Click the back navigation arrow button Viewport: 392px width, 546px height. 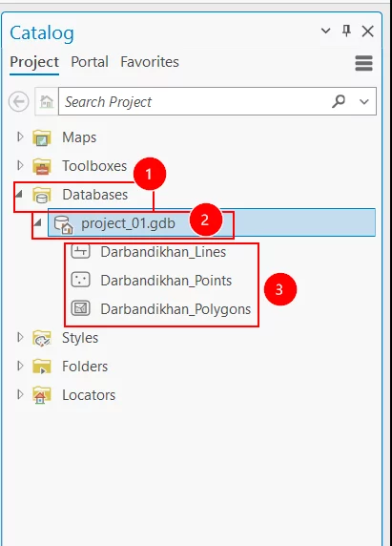19,102
